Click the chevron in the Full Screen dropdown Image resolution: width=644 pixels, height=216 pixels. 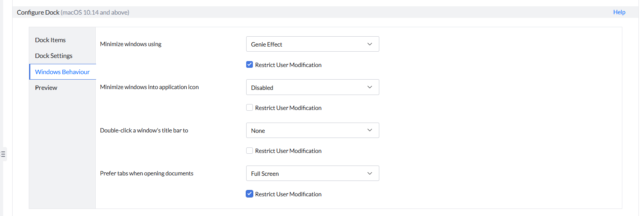(x=369, y=173)
